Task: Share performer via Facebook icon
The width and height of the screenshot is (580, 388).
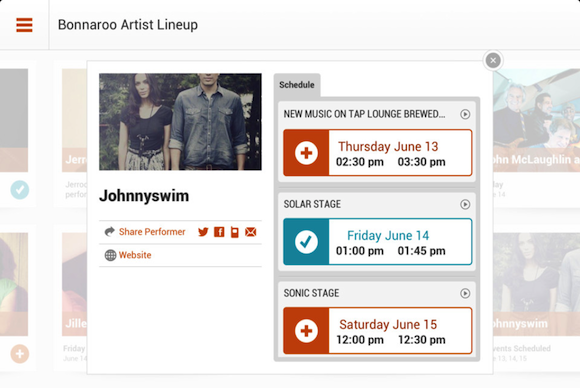Action: (219, 232)
